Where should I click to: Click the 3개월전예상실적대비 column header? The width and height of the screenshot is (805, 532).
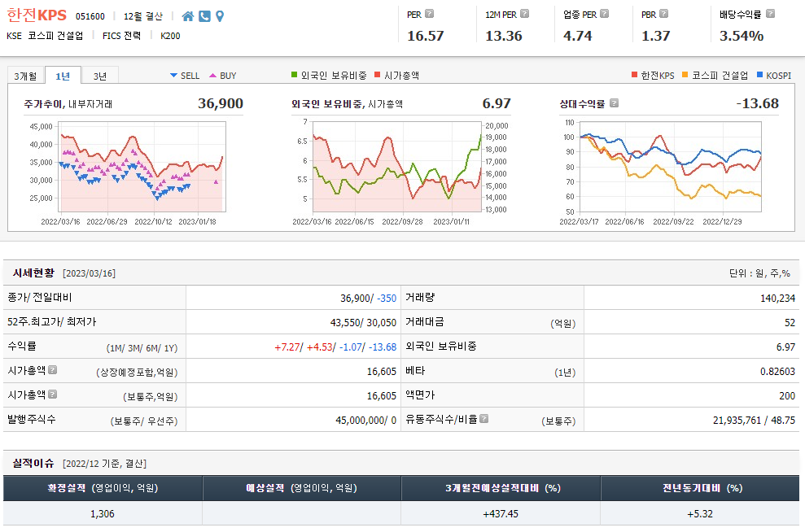501,488
